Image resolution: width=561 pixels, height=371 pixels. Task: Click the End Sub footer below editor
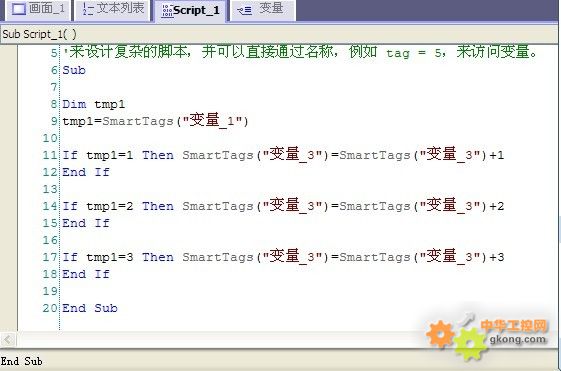click(x=21, y=361)
